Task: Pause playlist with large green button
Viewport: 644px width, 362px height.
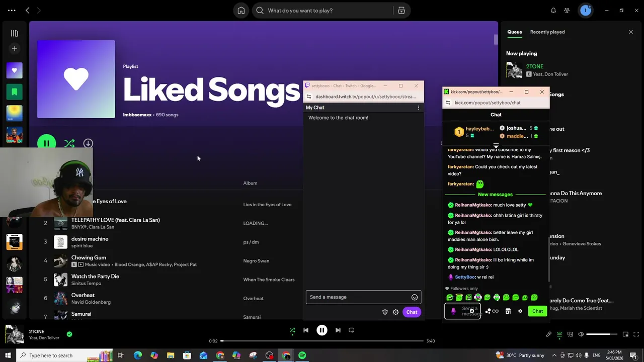Action: coord(46,143)
